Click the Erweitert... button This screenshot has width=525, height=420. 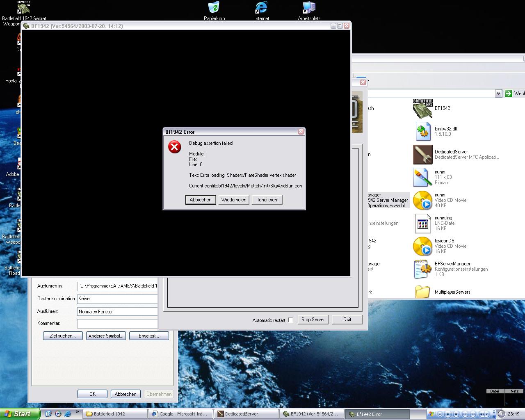coord(149,336)
